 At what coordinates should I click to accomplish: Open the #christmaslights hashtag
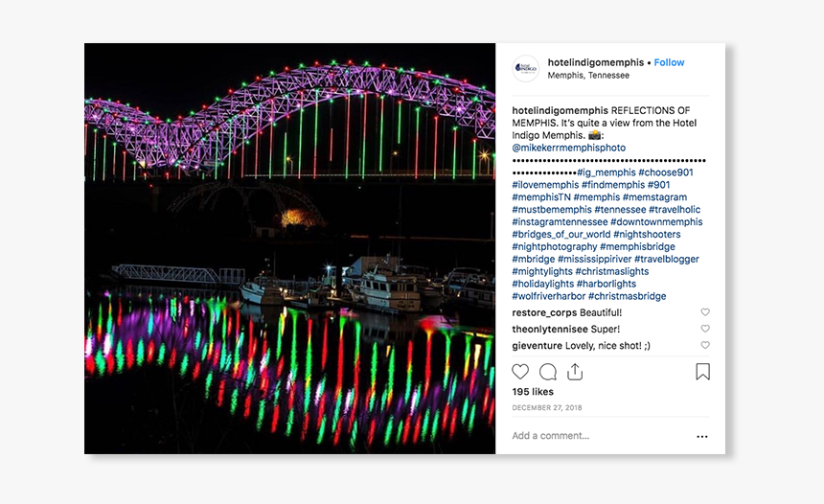[x=612, y=271]
